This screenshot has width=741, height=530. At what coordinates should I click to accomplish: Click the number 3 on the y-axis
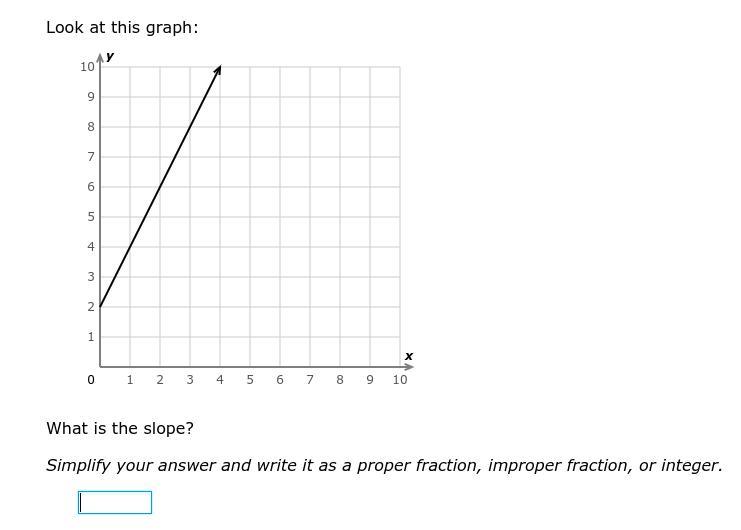click(91, 277)
